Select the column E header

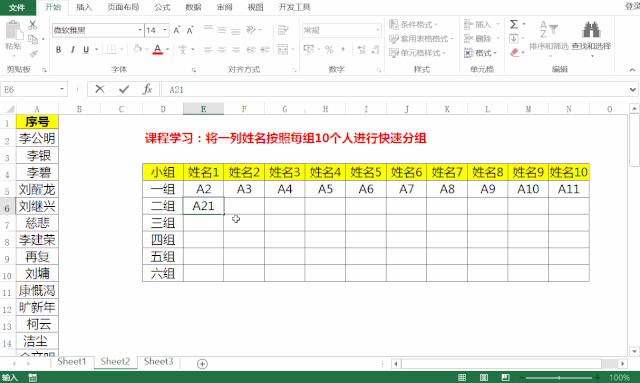203,109
